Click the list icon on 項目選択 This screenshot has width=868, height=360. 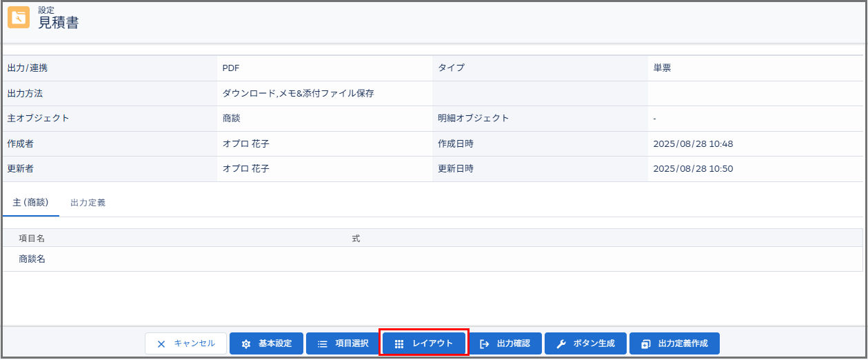pos(322,343)
